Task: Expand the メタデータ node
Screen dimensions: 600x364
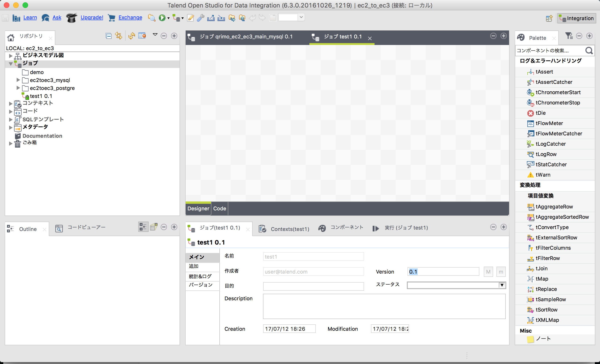Action: pyautogui.click(x=11, y=127)
